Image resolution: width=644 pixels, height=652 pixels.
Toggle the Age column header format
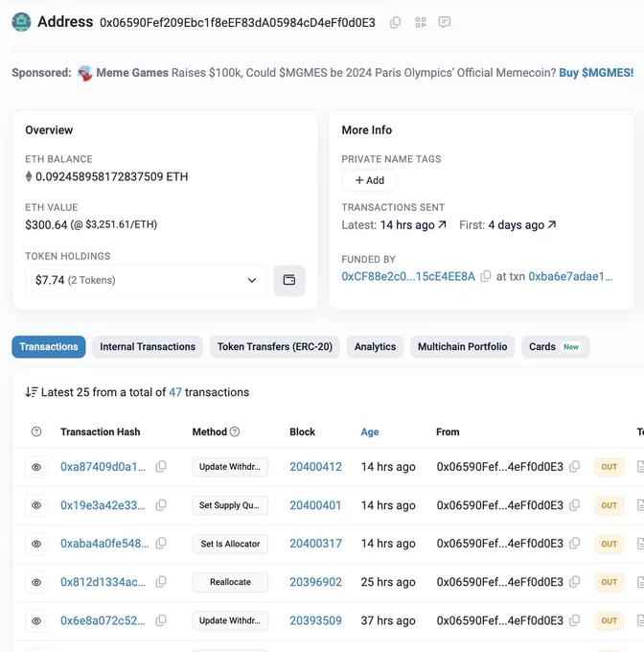(x=370, y=432)
